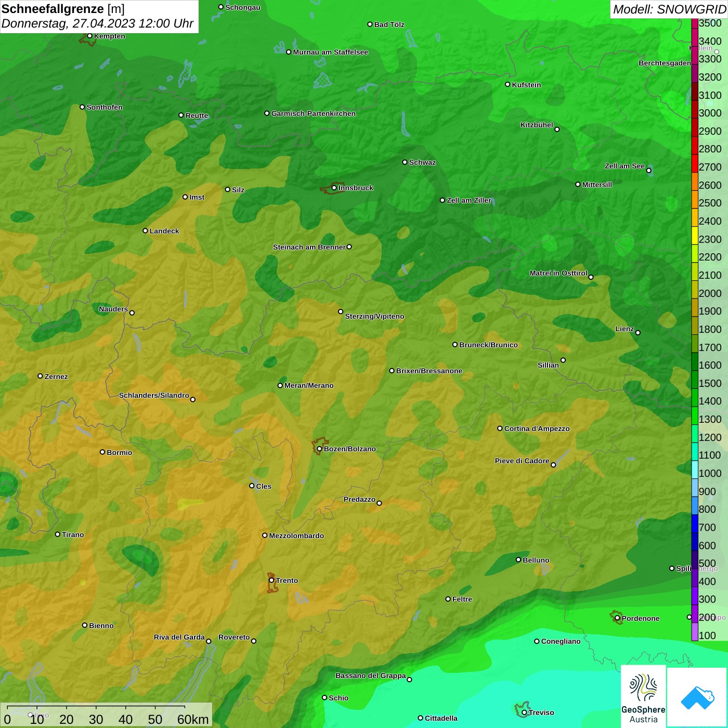Image resolution: width=728 pixels, height=728 pixels.
Task: Click the Bruneck/Brunico label
Action: (488, 345)
